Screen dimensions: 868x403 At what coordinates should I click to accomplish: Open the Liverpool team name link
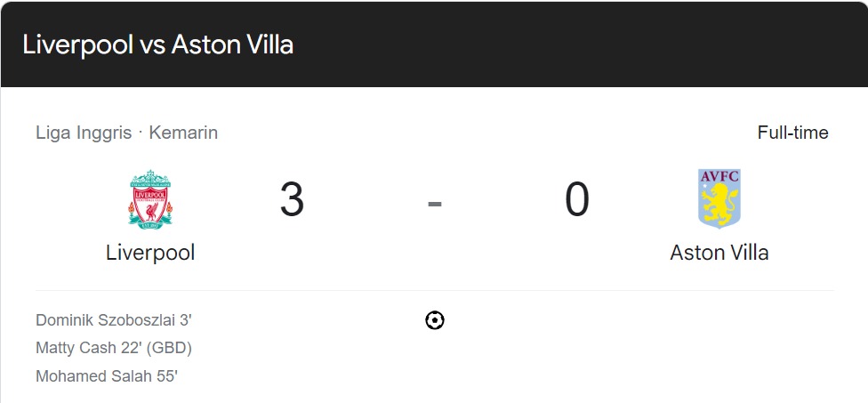[150, 253]
